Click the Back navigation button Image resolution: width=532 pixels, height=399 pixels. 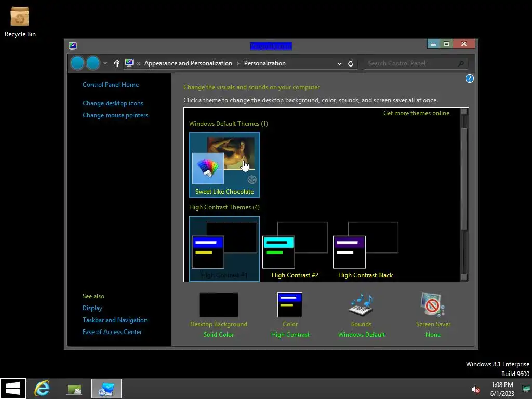click(x=77, y=63)
